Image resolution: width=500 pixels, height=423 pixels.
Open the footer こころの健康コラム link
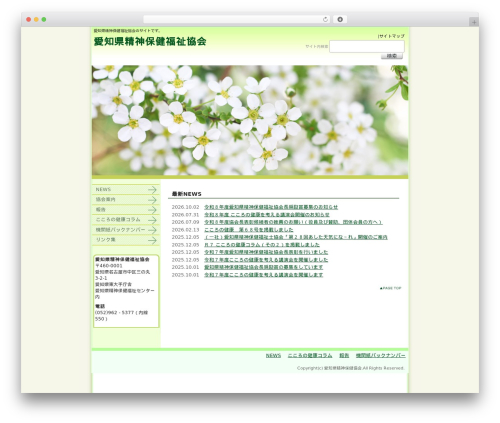pyautogui.click(x=310, y=356)
